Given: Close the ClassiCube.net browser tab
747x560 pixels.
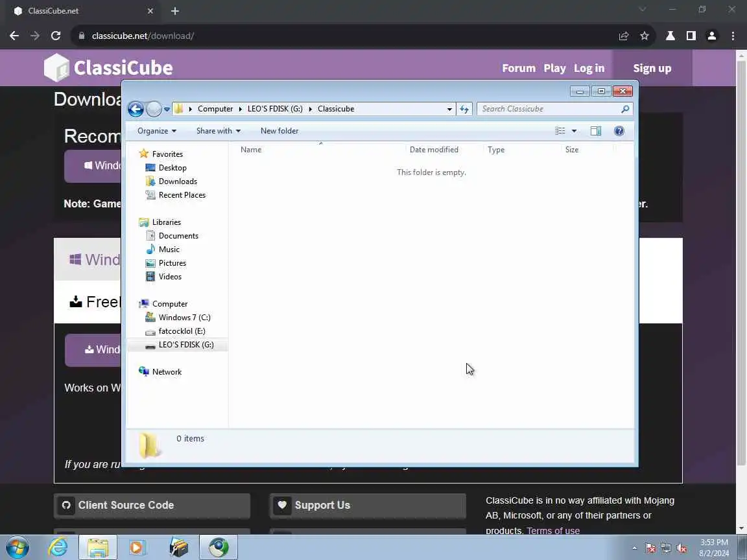Looking at the screenshot, I should (150, 10).
